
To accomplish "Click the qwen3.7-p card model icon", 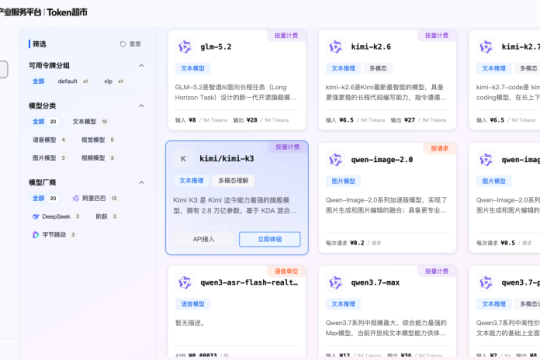I will (486, 283).
